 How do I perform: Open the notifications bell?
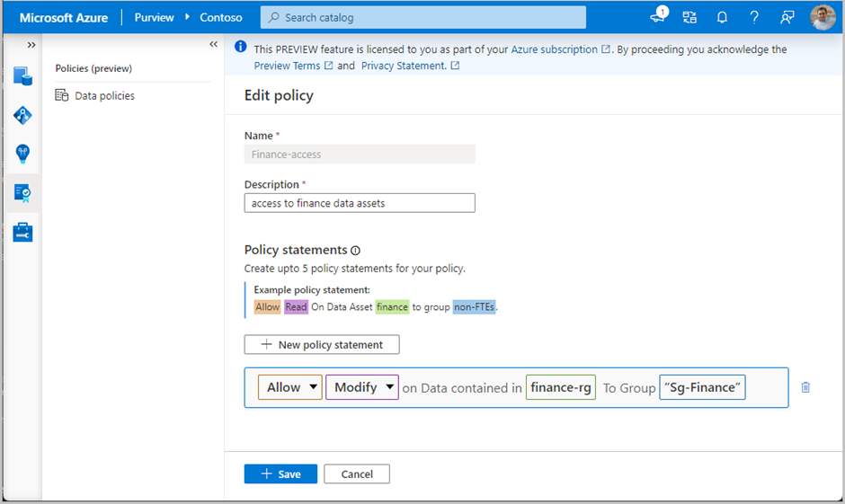722,17
